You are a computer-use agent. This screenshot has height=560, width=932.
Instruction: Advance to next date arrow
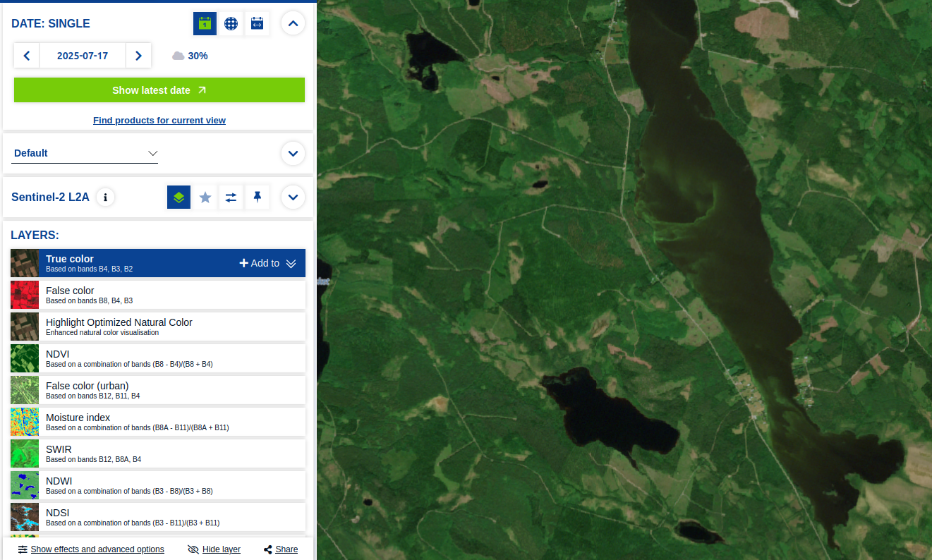tap(138, 56)
